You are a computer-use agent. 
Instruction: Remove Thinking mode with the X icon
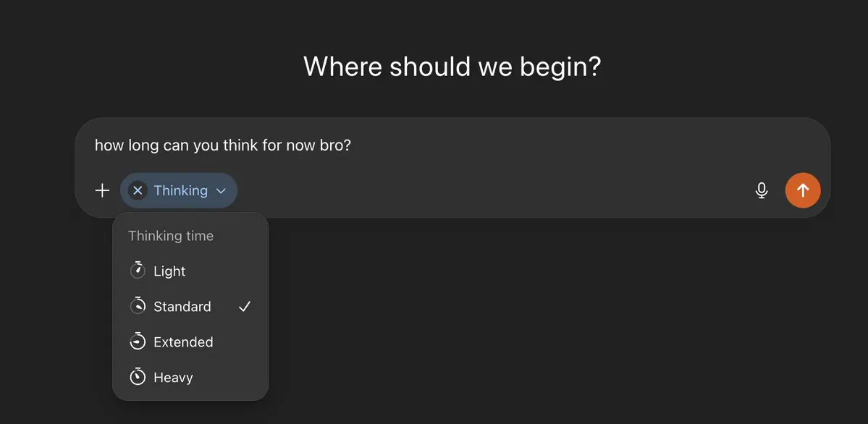[x=138, y=191]
